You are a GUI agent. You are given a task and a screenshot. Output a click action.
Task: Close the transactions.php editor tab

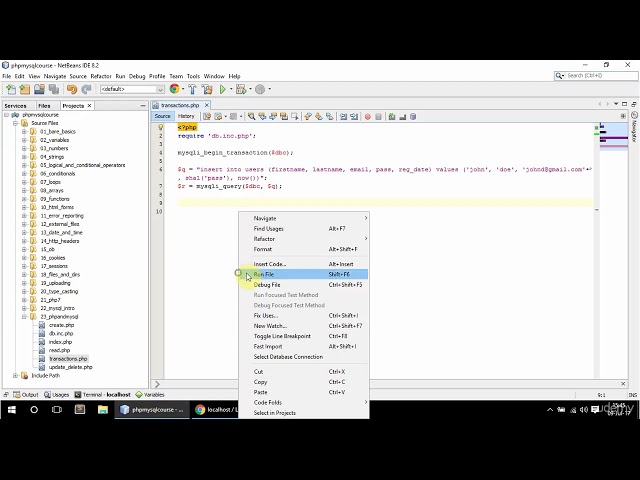click(207, 105)
